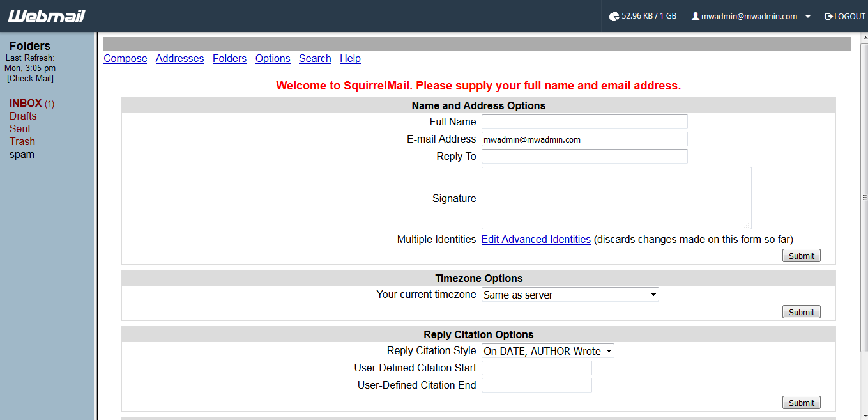The height and width of the screenshot is (420, 868).
Task: Click inside the Signature text area
Action: tap(616, 198)
